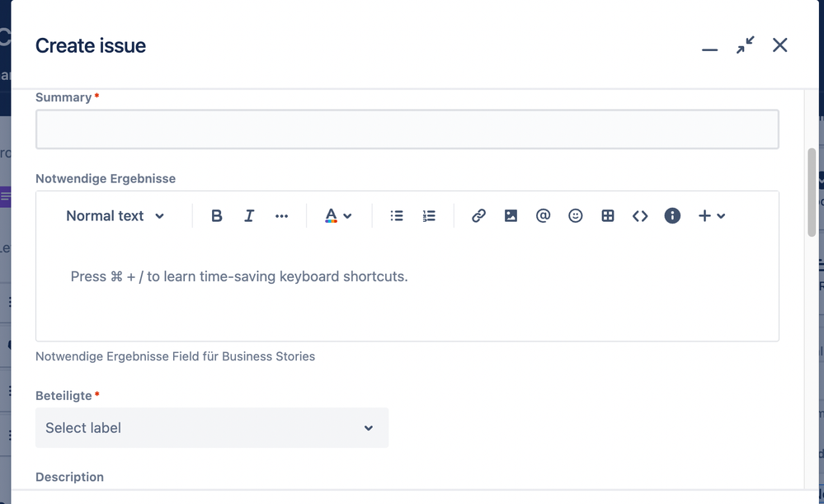Toggle bold formatting in the editor toolbar
Viewport: 824px width, 504px height.
pyautogui.click(x=216, y=215)
